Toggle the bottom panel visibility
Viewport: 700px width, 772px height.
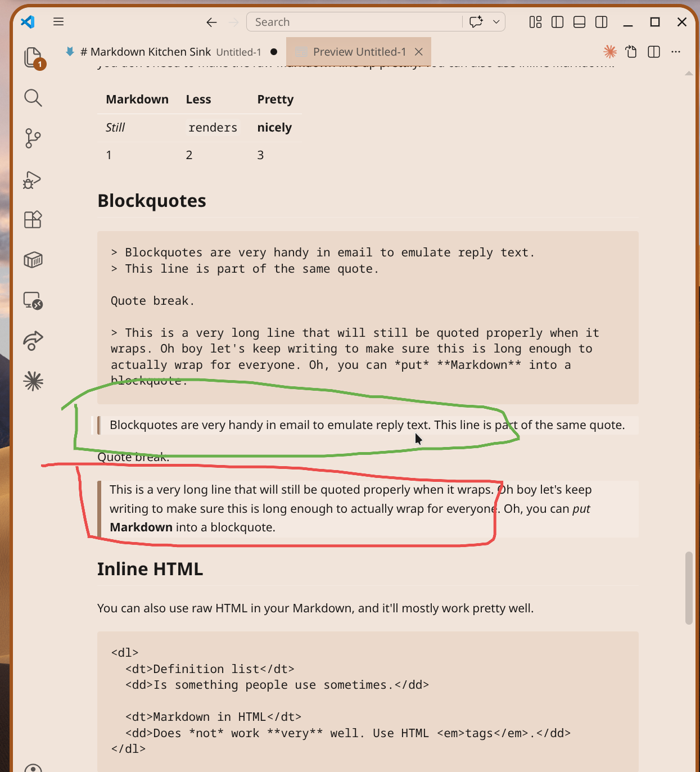click(x=579, y=22)
